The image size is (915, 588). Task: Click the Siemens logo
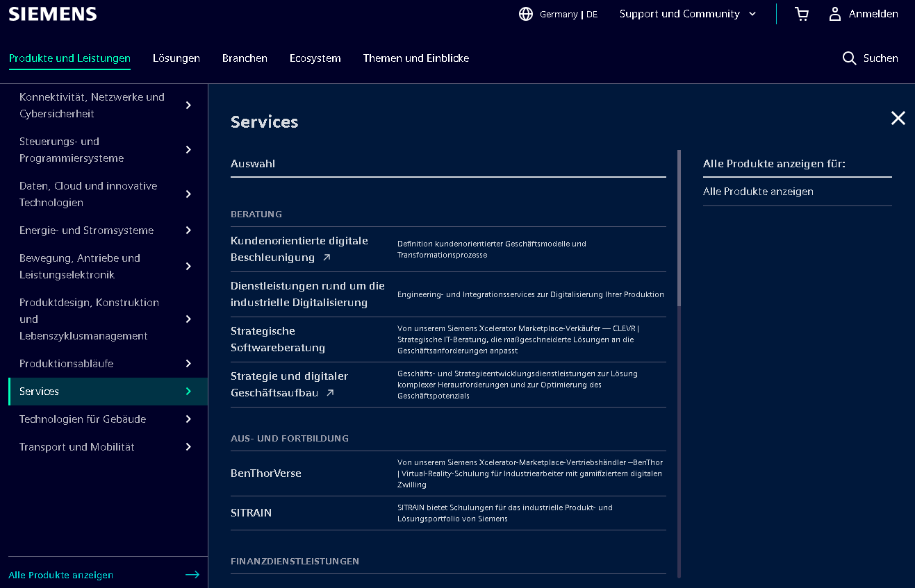pyautogui.click(x=53, y=14)
